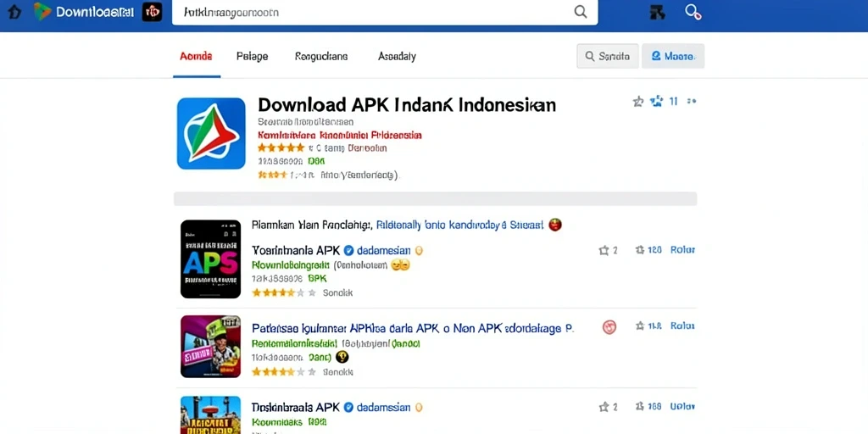The image size is (868, 434).
Task: Click verified badge next to Yoarinmanla APK
Action: 348,250
